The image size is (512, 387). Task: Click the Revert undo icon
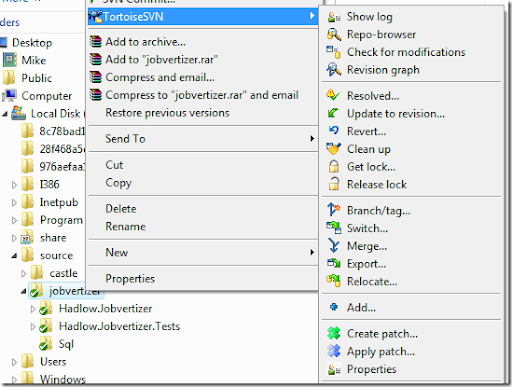click(334, 131)
